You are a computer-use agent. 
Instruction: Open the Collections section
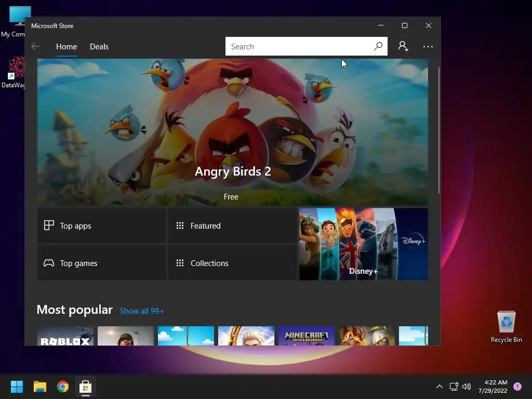(x=233, y=263)
